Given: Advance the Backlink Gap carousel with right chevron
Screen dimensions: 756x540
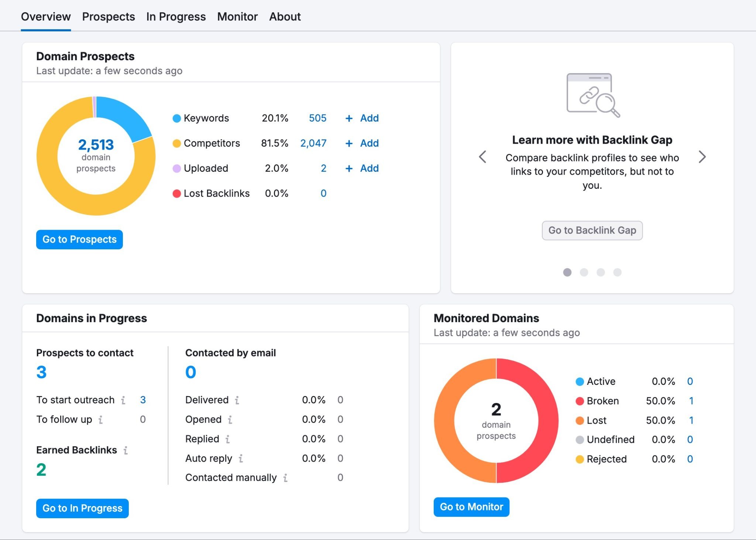Looking at the screenshot, I should 702,157.
